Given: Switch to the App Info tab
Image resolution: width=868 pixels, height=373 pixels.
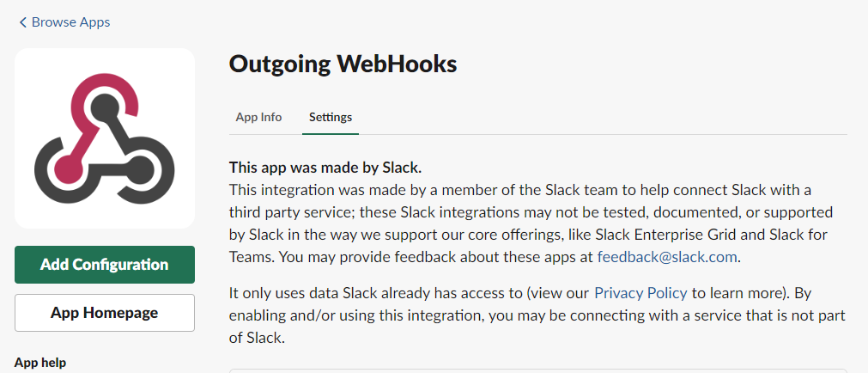Looking at the screenshot, I should [x=258, y=117].
